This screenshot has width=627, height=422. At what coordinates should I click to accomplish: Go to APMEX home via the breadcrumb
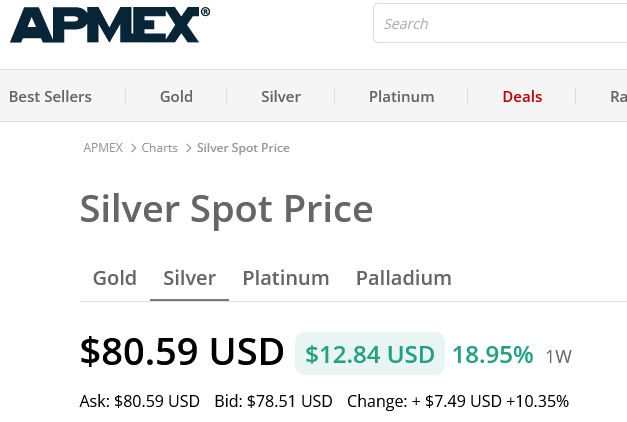103,148
